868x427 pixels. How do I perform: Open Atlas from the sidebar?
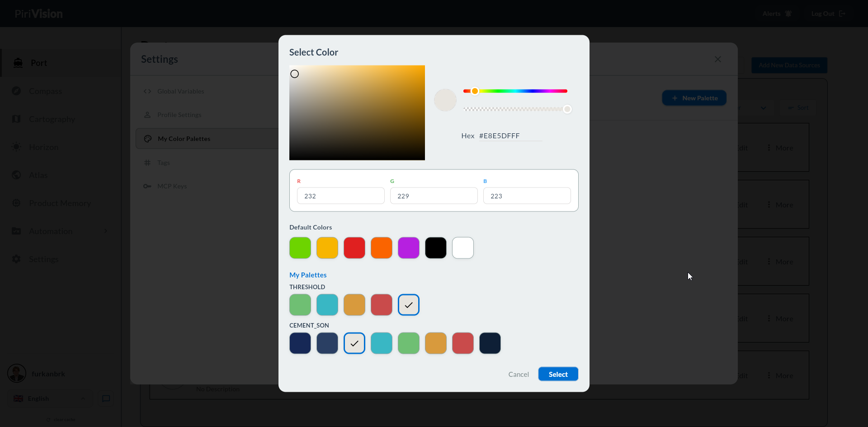tap(38, 175)
